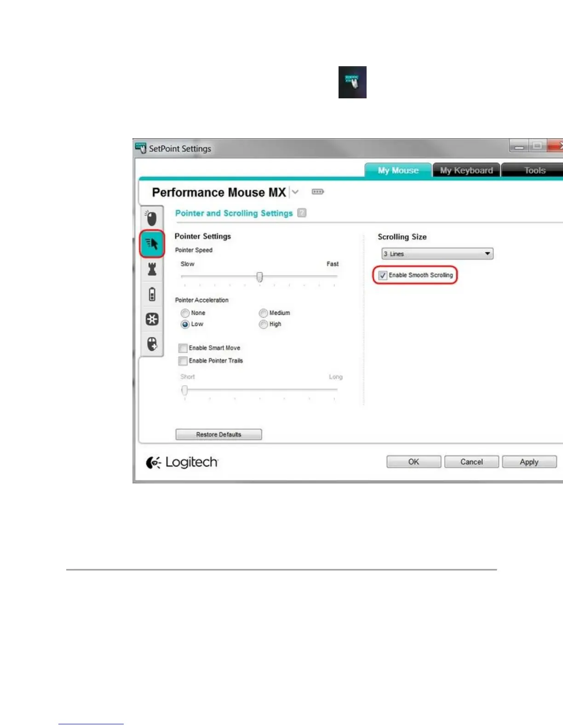
Task: Click Restore Defaults button
Action: 218,434
